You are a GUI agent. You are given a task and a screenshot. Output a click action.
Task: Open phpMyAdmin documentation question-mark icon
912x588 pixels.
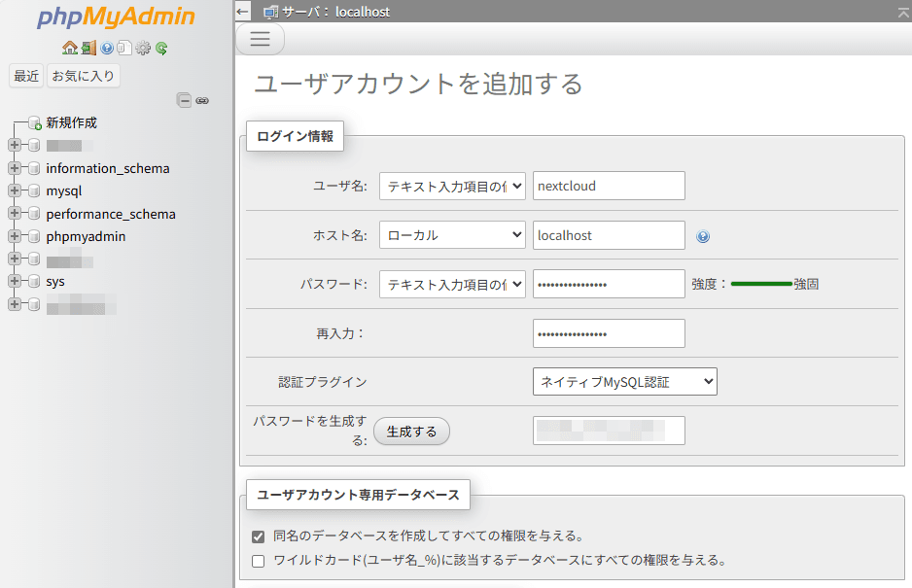107,48
